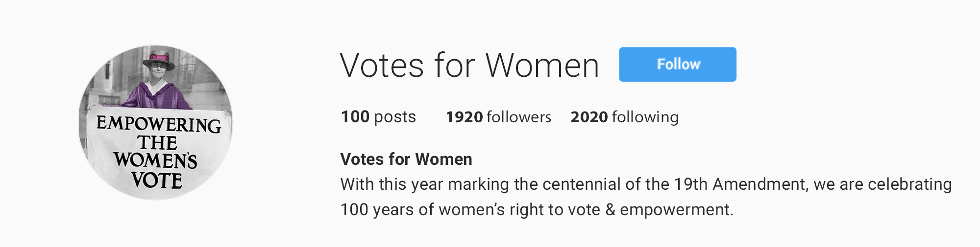Image resolution: width=980 pixels, height=247 pixels.
Task: Click the word followers in the stats row
Action: pos(519,117)
